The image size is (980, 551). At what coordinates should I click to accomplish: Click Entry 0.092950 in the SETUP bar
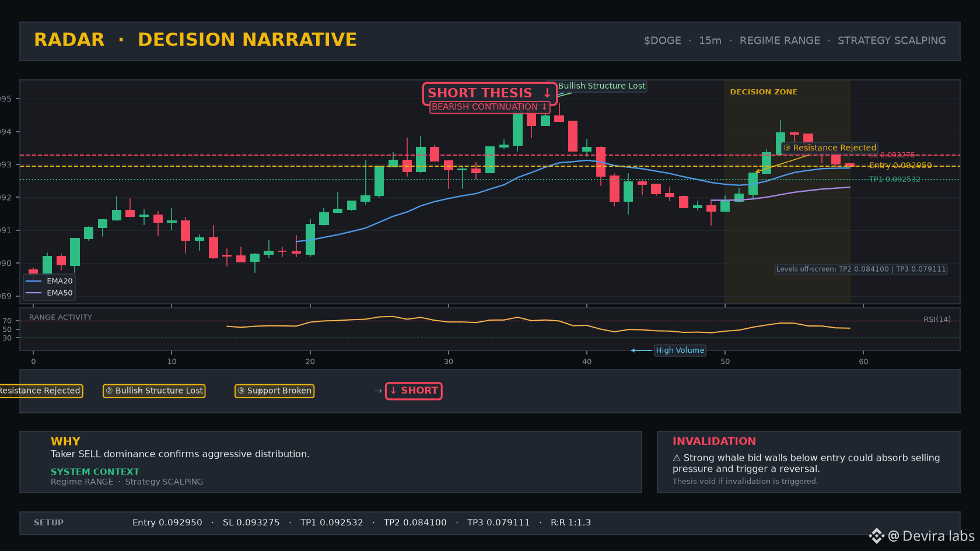(167, 522)
